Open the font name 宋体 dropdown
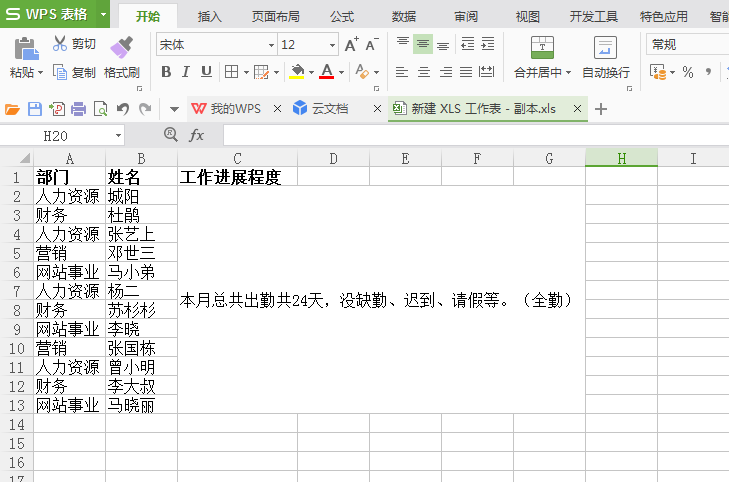The width and height of the screenshot is (729, 482). [x=271, y=45]
